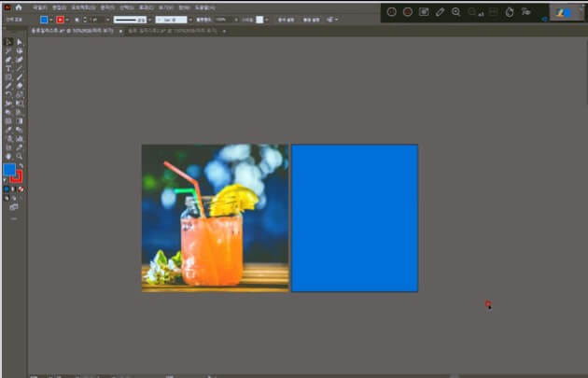Open the 보기 (View) menu
The width and height of the screenshot is (588, 378).
point(166,7)
